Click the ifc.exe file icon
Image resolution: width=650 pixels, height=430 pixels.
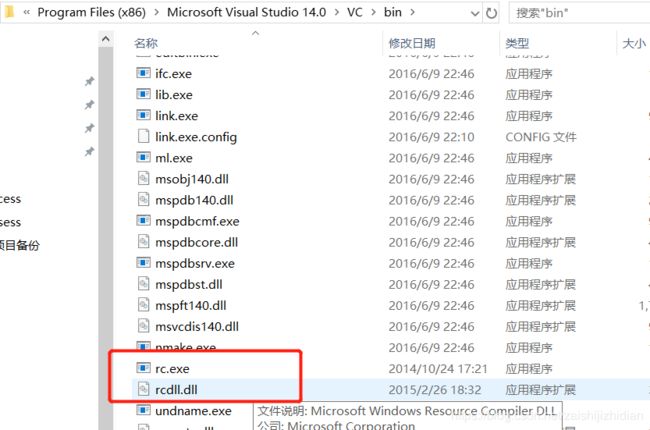143,73
